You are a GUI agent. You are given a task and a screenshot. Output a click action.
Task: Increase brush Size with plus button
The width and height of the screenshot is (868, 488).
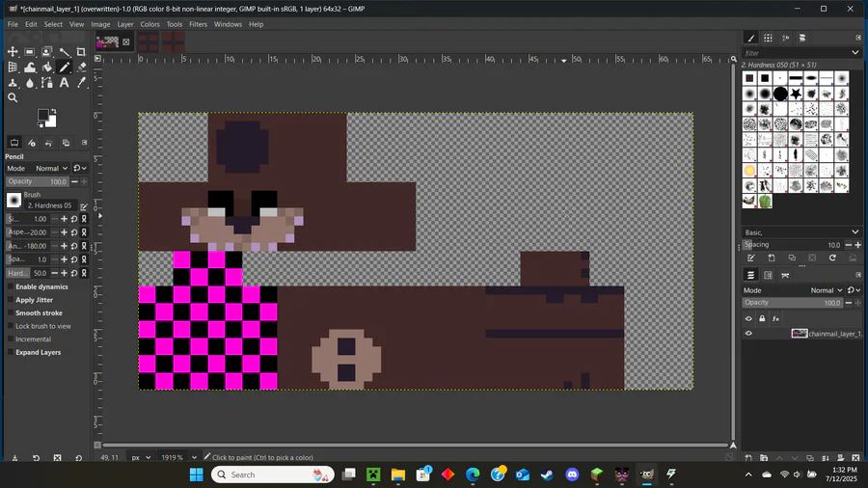click(65, 219)
